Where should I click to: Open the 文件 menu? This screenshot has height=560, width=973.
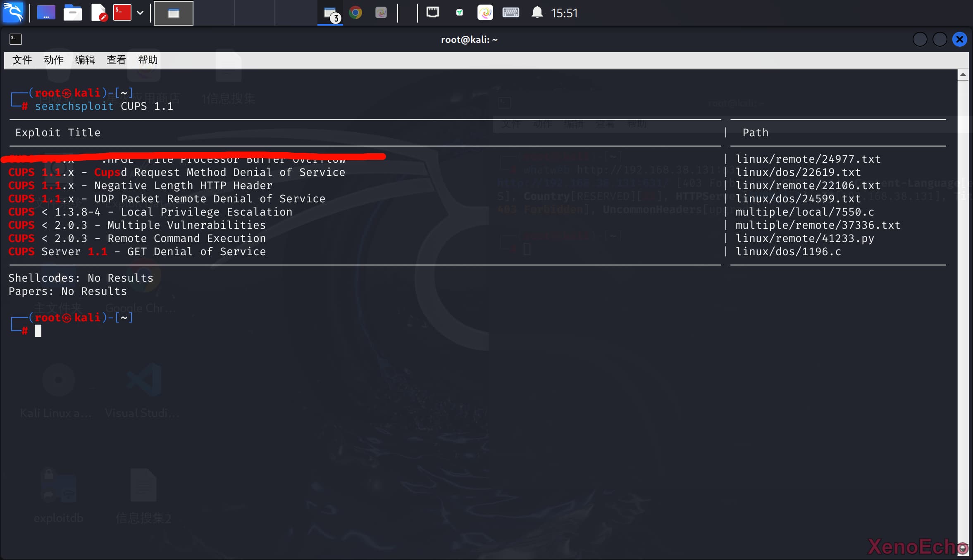point(22,60)
